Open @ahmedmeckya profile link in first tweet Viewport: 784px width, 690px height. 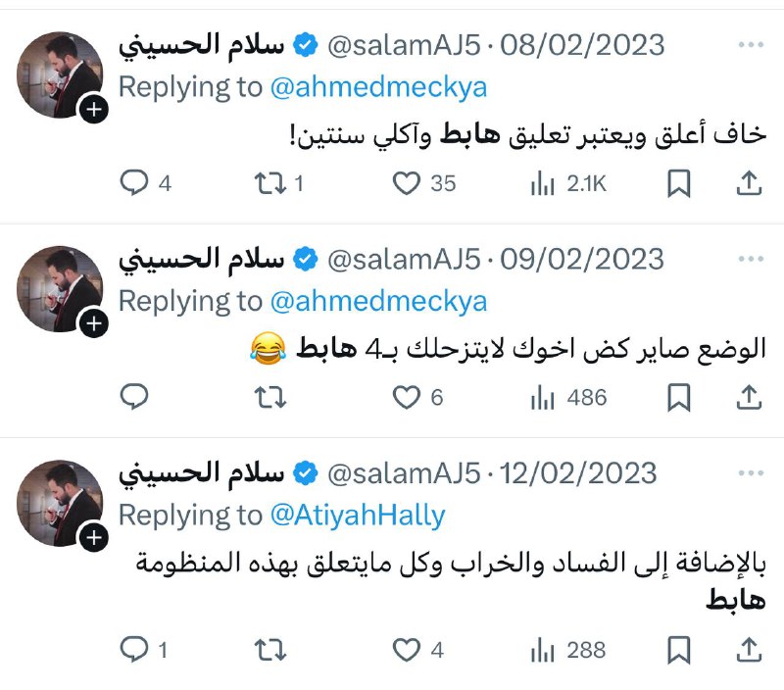(378, 87)
